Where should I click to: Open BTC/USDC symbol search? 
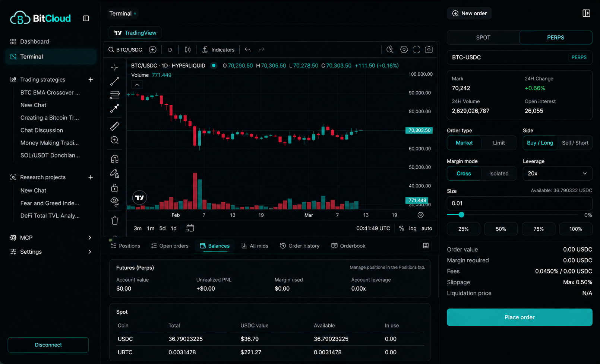(125, 50)
